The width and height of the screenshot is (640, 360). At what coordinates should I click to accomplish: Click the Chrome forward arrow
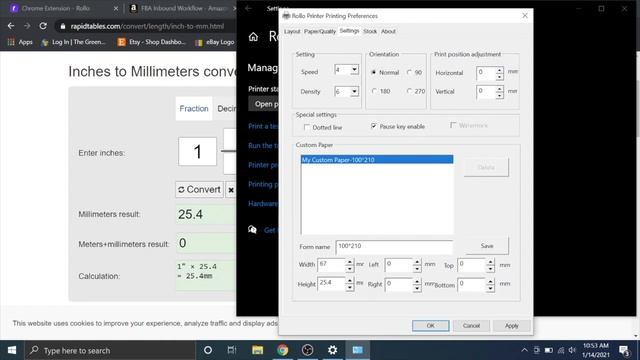tap(27, 26)
